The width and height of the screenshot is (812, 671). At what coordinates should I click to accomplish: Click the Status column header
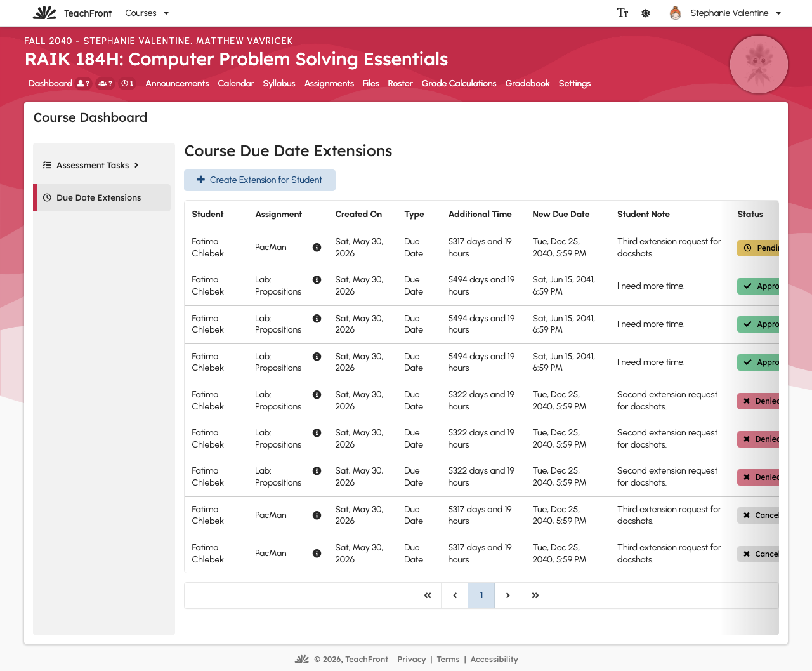click(750, 215)
